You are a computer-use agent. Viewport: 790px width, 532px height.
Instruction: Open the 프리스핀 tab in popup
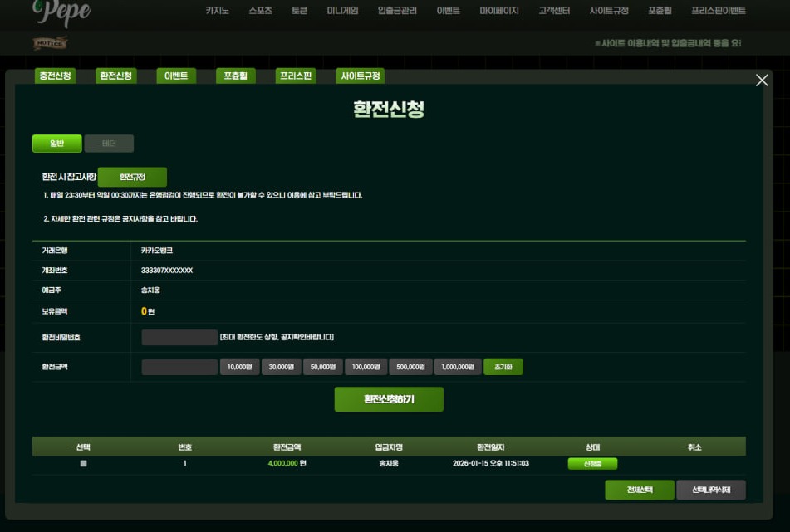click(296, 76)
